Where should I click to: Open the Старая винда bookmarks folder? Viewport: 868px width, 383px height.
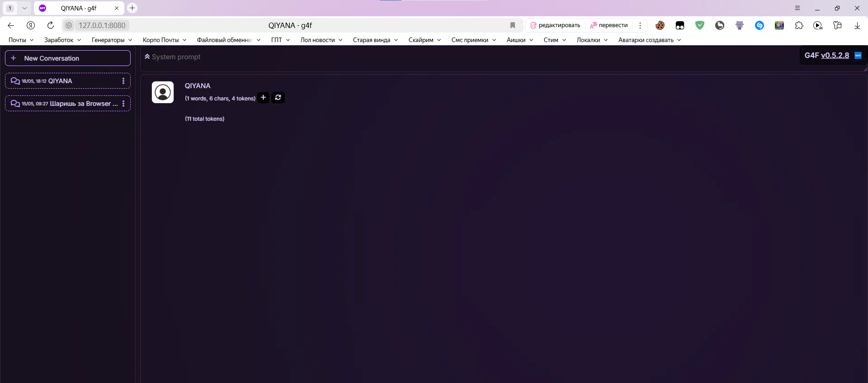coord(375,40)
